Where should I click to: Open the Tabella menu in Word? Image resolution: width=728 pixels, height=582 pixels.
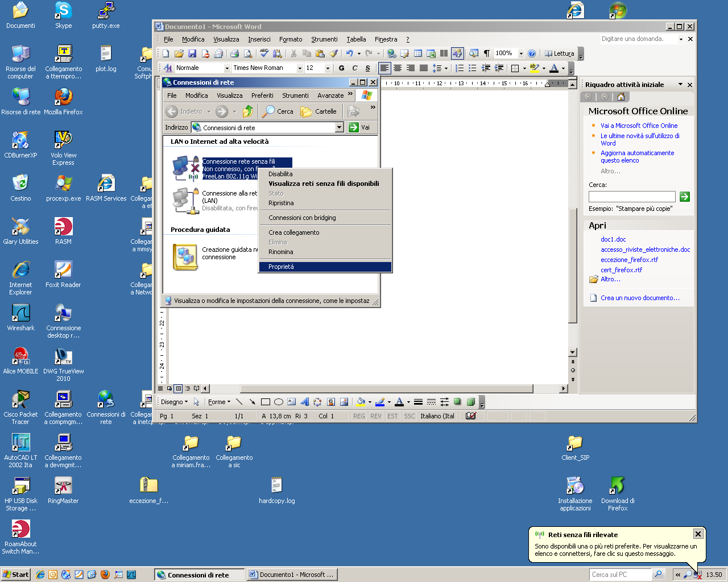pos(356,39)
